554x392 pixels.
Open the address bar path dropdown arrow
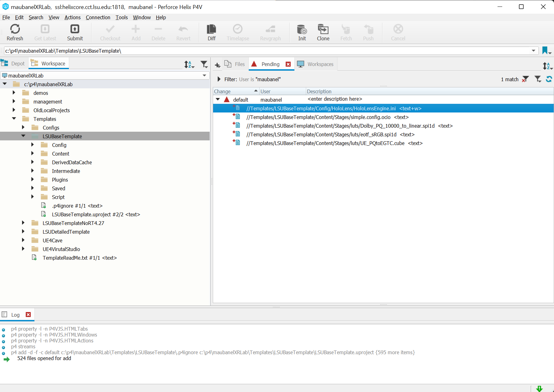[534, 51]
